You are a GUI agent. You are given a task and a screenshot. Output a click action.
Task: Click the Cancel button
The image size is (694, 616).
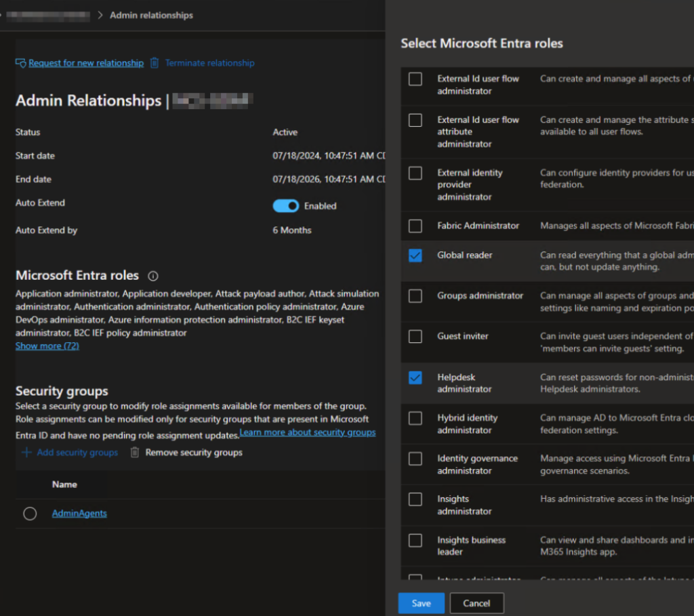tap(476, 603)
